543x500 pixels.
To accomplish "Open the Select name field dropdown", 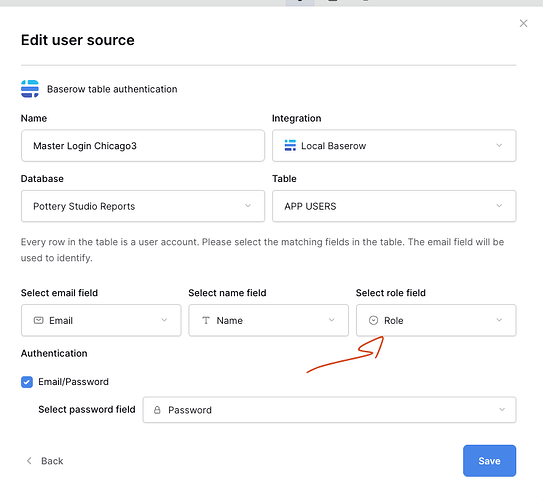I will [x=268, y=320].
